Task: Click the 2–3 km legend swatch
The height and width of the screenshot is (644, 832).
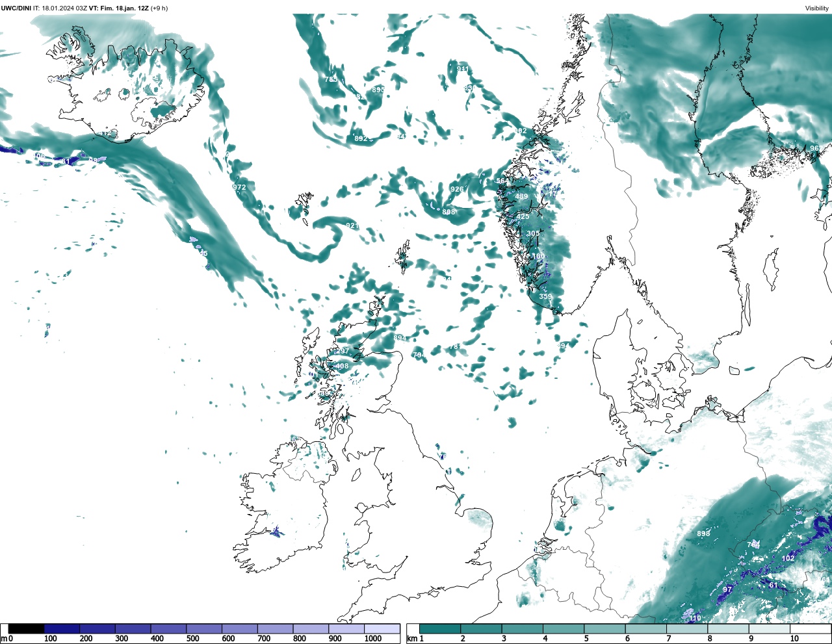Action: (x=481, y=629)
